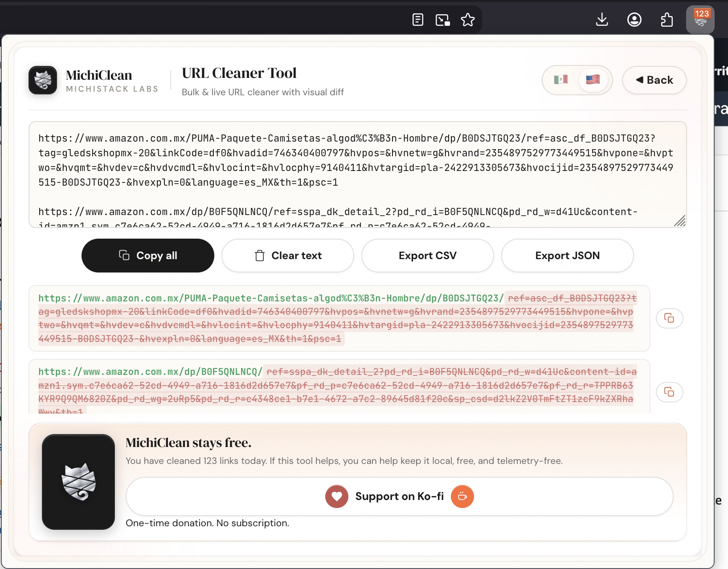Click the heart icon on Ko-fi button
The width and height of the screenshot is (728, 569).
(x=337, y=496)
